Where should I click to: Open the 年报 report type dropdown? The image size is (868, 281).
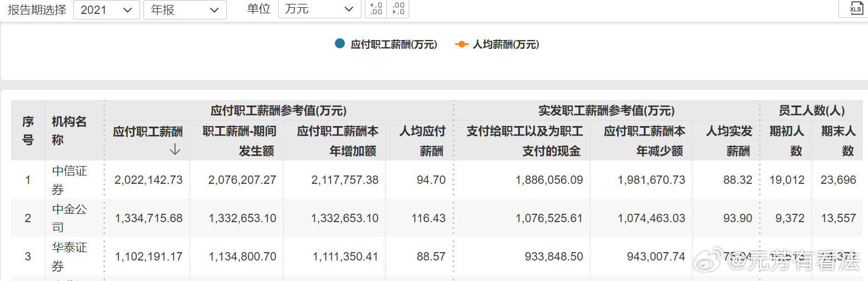pyautogui.click(x=185, y=9)
